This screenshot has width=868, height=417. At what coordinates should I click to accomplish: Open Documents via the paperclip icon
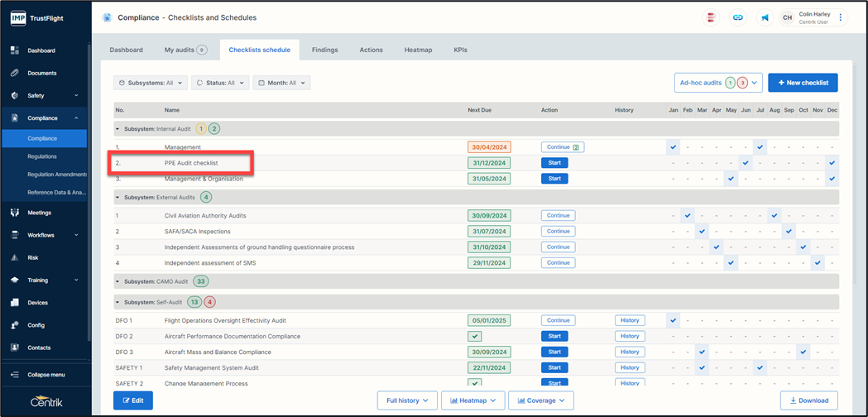(x=15, y=73)
